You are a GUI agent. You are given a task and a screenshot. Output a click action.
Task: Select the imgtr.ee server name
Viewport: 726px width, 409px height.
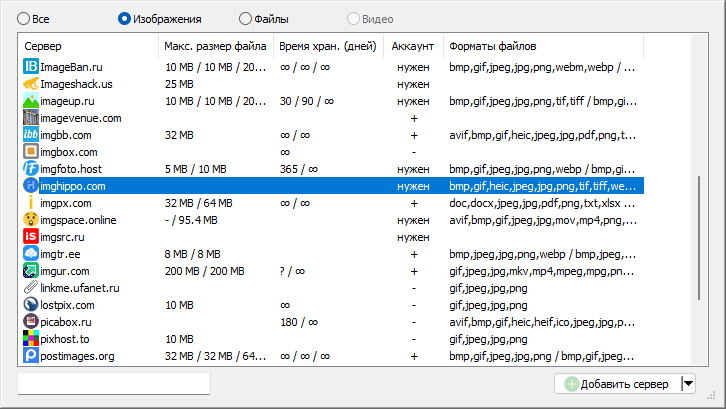point(60,254)
